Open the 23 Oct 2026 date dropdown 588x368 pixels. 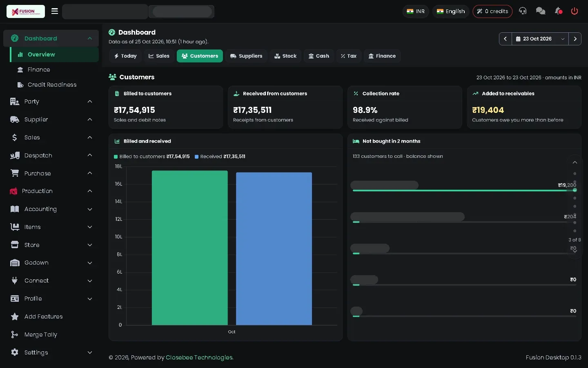point(540,39)
